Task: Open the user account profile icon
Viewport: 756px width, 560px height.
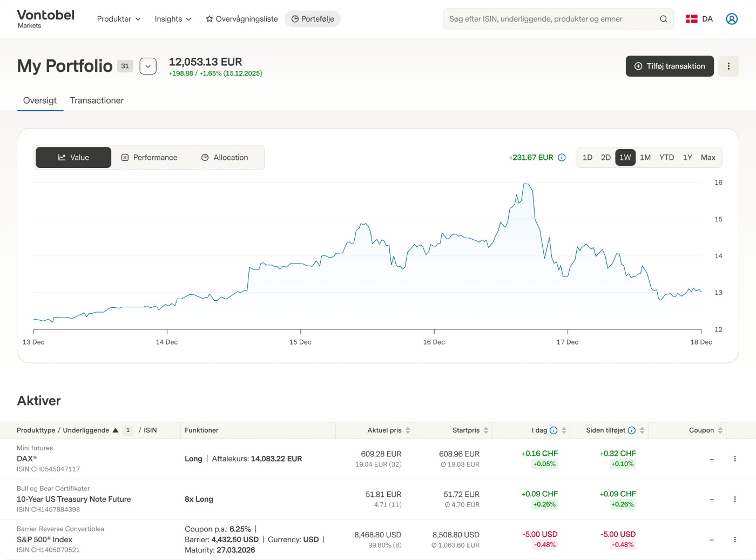Action: pos(732,19)
